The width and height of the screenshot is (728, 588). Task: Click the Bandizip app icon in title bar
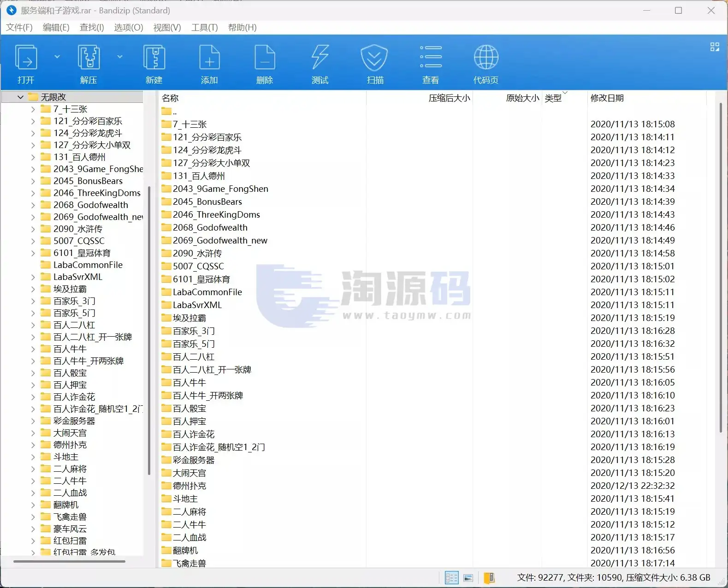[x=12, y=10]
